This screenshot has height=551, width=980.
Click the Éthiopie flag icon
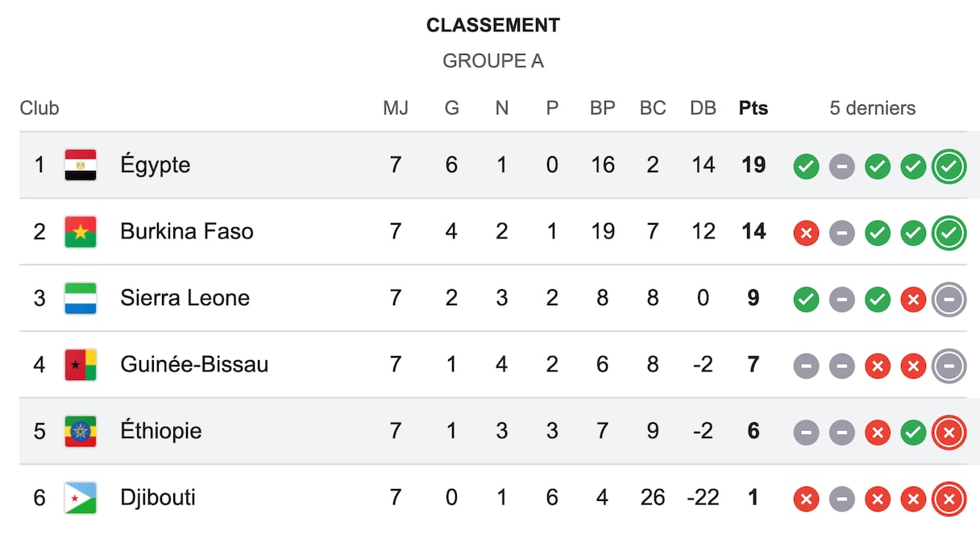click(81, 431)
